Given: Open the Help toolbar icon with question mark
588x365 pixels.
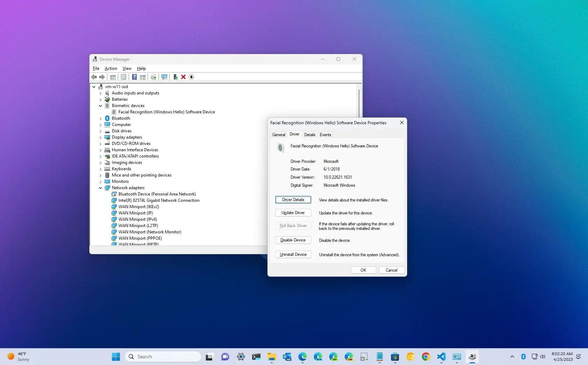Looking at the screenshot, I should tap(135, 77).
